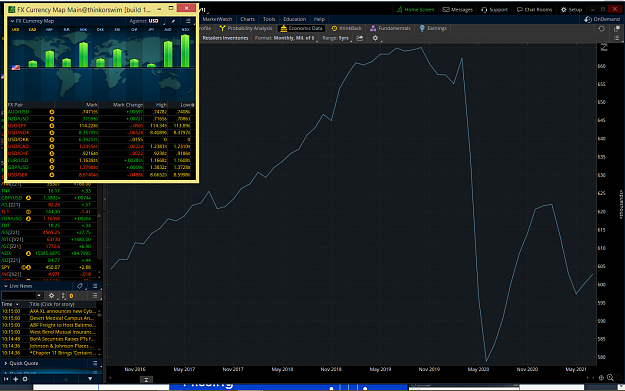This screenshot has width=625, height=391.
Task: Open Quick Quote actions menu icon
Action: (95, 363)
